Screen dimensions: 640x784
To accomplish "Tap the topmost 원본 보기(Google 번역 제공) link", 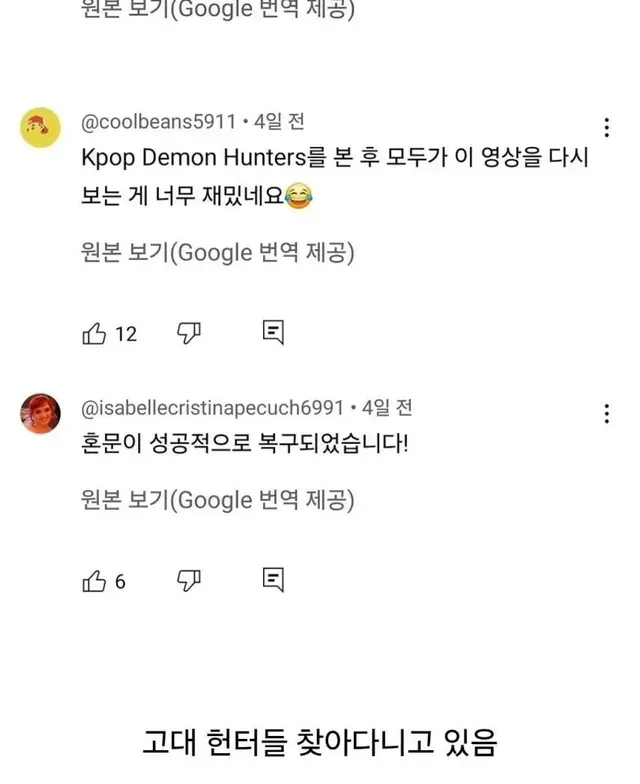I will pyautogui.click(x=215, y=12).
